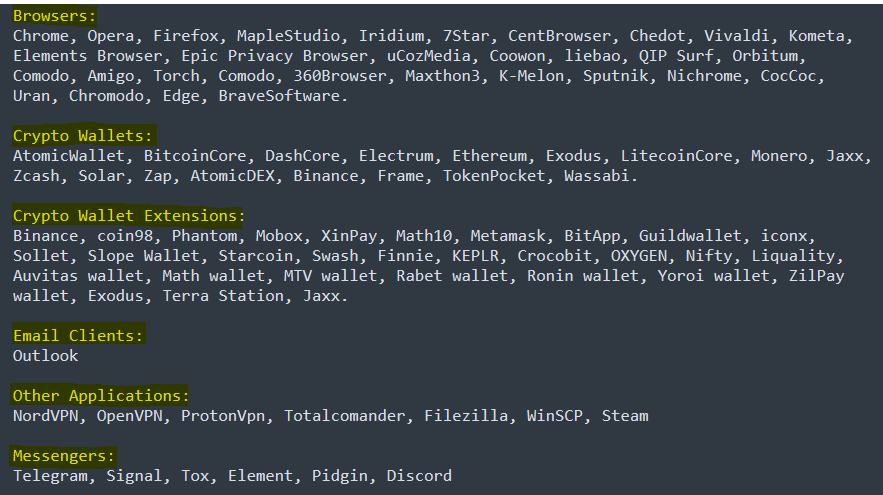The image size is (883, 495).
Task: Select the Crypto Wallet Extensions heading
Action: tap(129, 216)
